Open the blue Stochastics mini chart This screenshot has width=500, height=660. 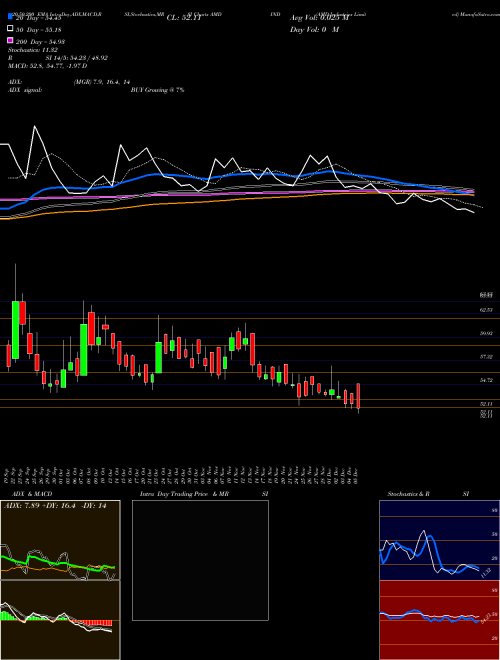[439, 540]
